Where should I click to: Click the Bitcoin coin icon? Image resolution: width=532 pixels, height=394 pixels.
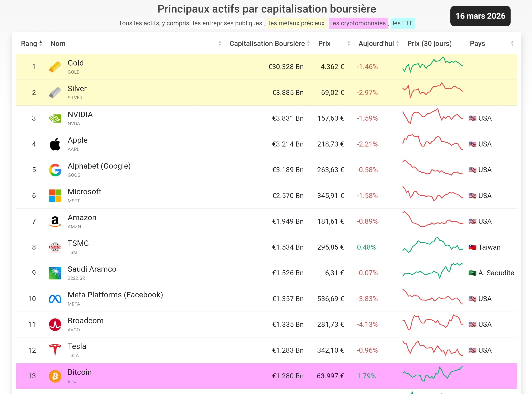(x=55, y=376)
